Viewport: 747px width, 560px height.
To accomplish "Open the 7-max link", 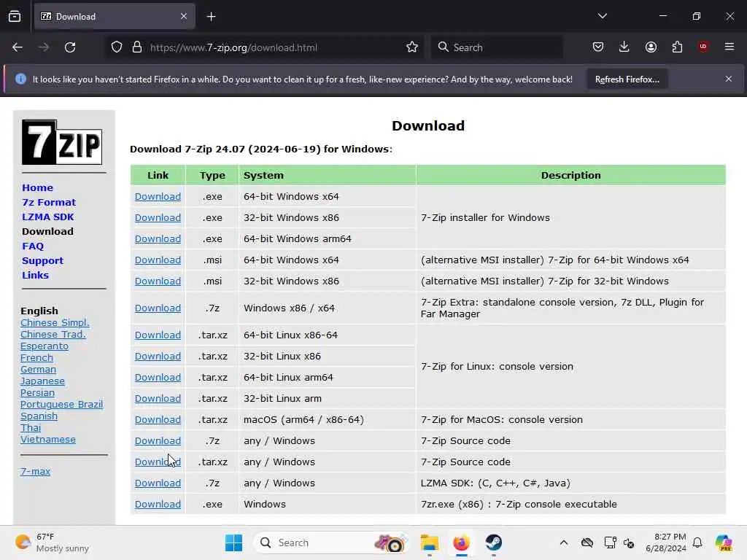I will tap(35, 472).
